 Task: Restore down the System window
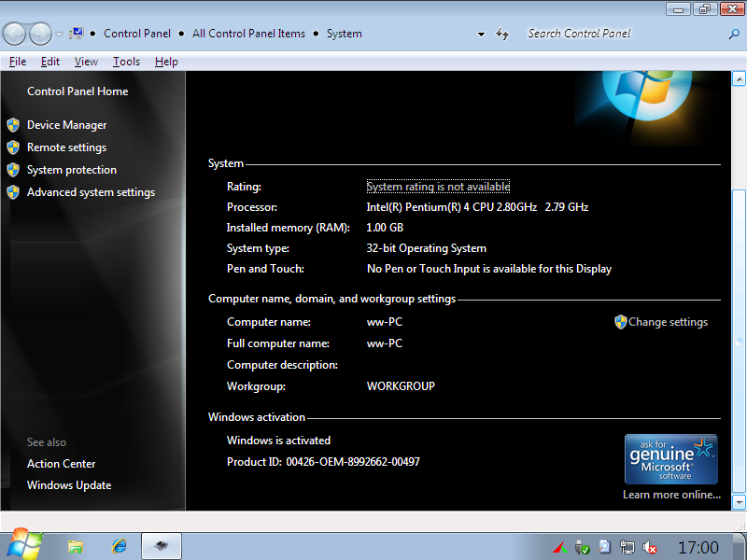click(x=705, y=9)
